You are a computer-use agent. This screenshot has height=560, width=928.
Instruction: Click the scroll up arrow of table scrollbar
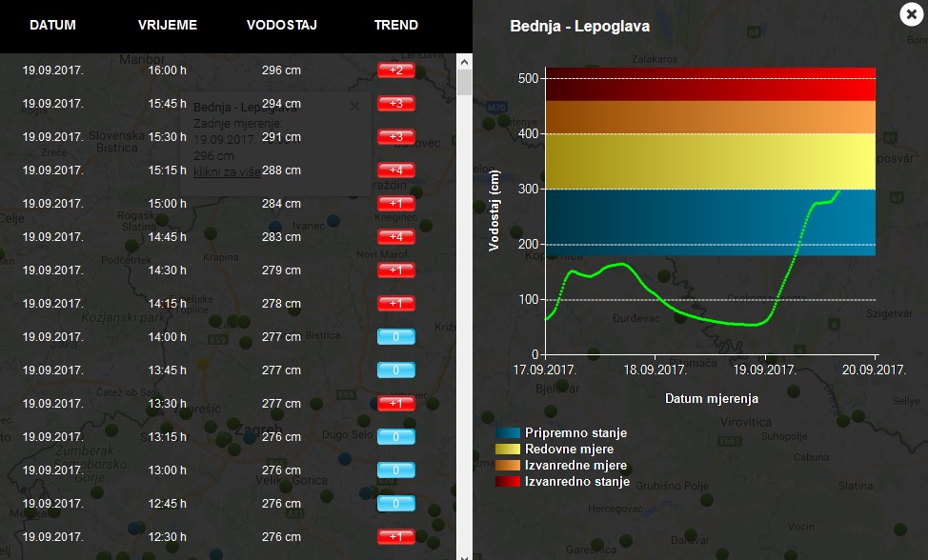click(464, 60)
